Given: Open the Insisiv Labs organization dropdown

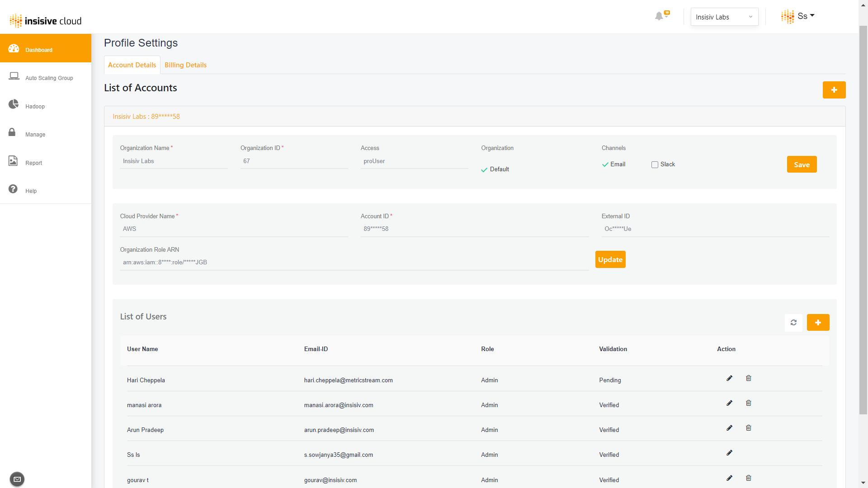Looking at the screenshot, I should click(x=724, y=17).
